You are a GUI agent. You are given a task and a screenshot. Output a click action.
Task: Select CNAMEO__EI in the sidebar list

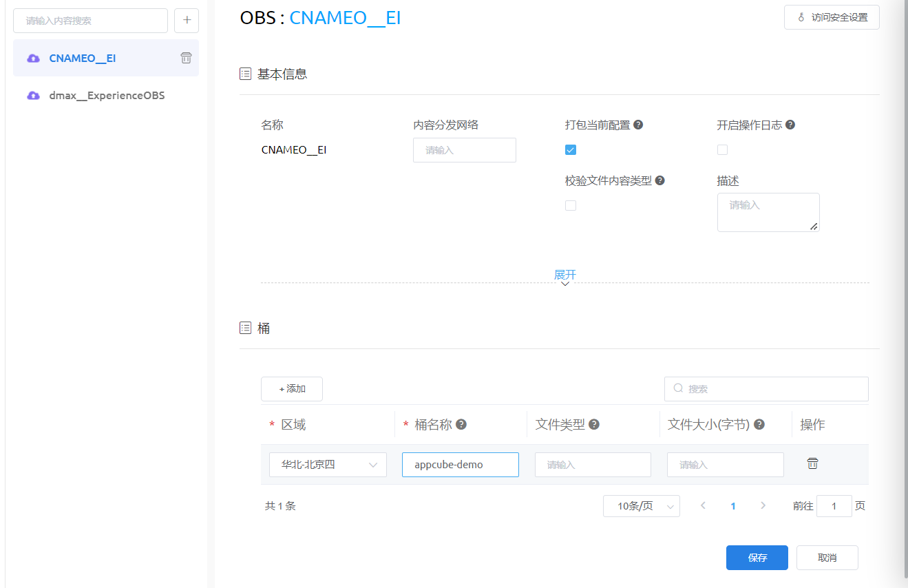105,58
